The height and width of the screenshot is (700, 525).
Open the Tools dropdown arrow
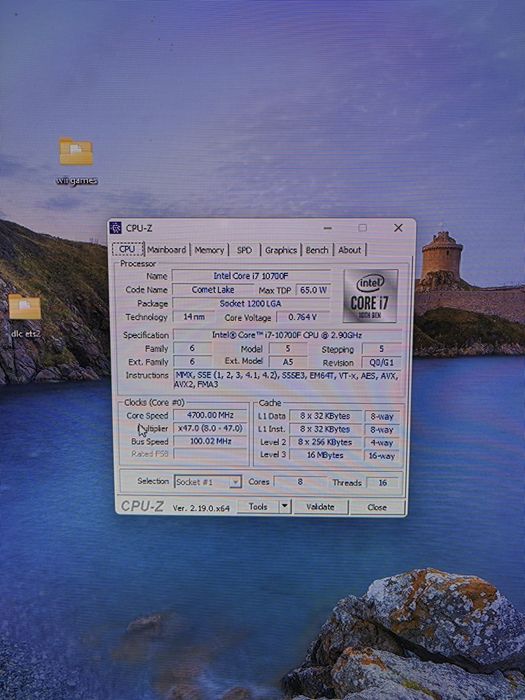tap(284, 507)
